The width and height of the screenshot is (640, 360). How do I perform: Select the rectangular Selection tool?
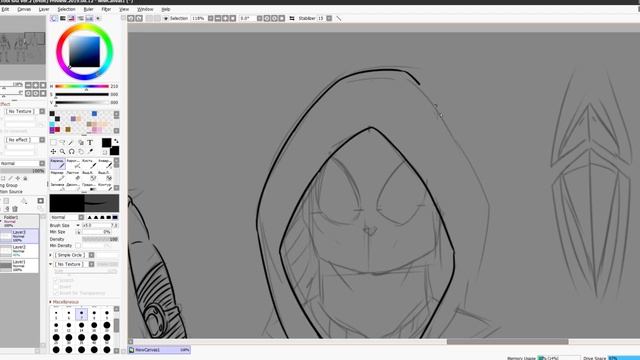click(x=53, y=142)
